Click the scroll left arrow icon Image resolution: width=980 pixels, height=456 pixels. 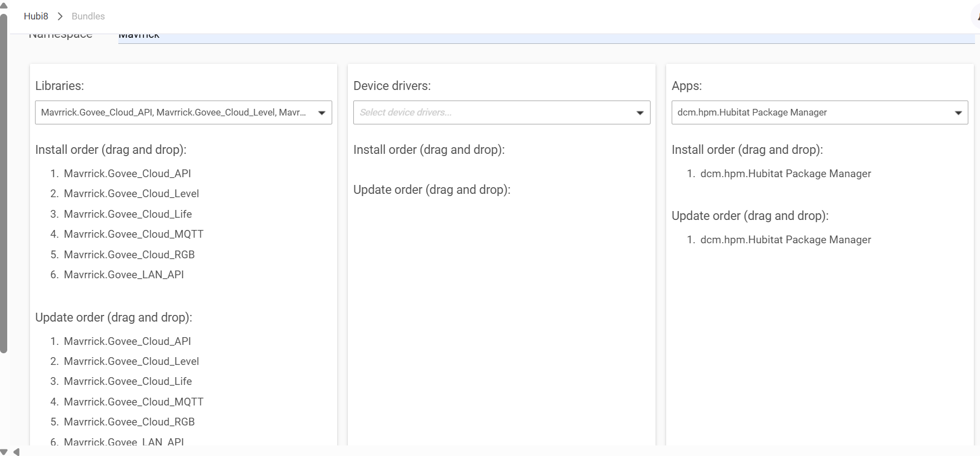click(x=16, y=452)
